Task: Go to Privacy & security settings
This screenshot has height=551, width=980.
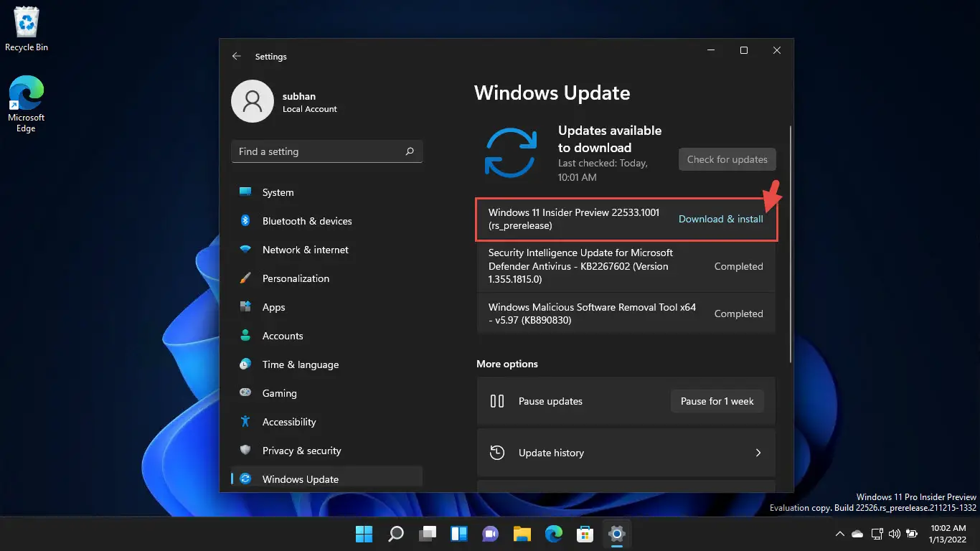Action: [326, 451]
